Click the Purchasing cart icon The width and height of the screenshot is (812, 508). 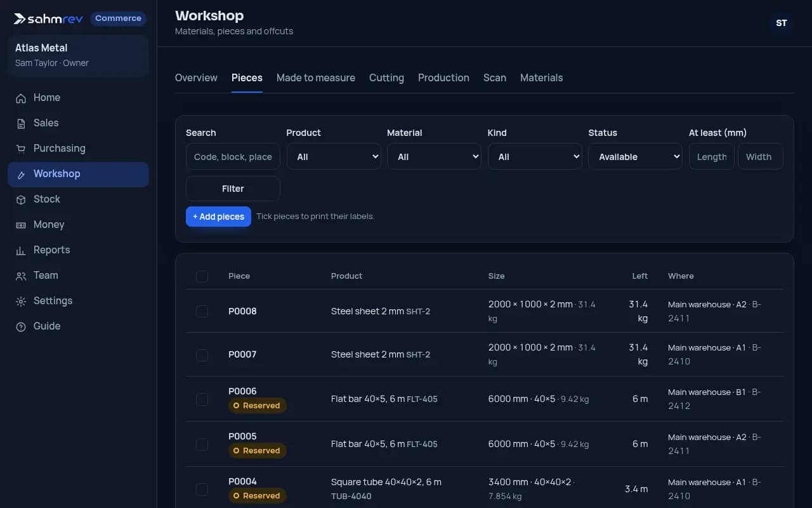21,149
